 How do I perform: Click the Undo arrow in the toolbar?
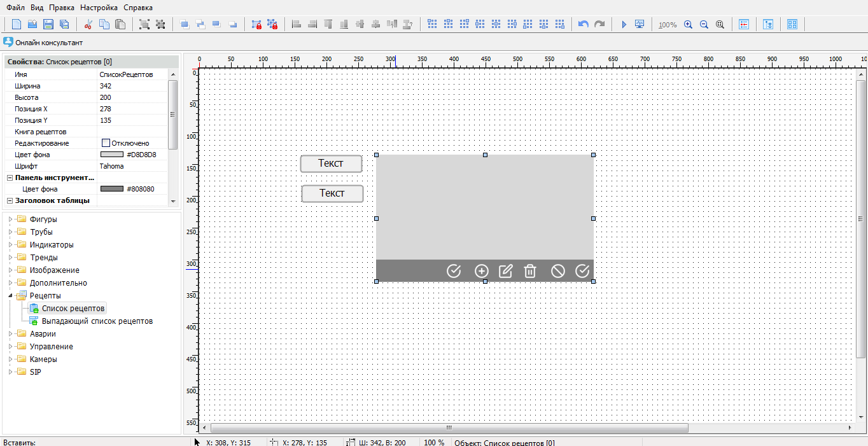tap(583, 24)
